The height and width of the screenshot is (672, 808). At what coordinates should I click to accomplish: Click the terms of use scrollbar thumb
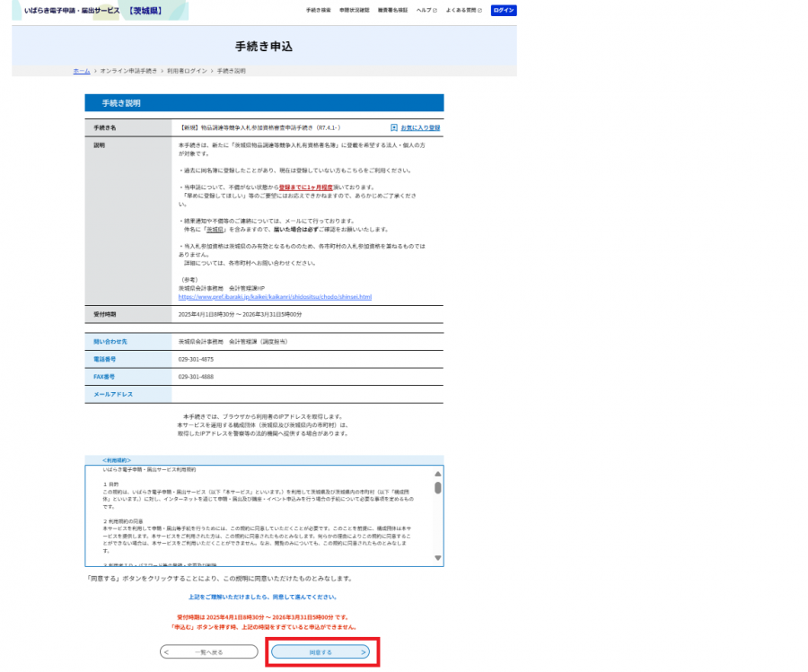pyautogui.click(x=437, y=488)
